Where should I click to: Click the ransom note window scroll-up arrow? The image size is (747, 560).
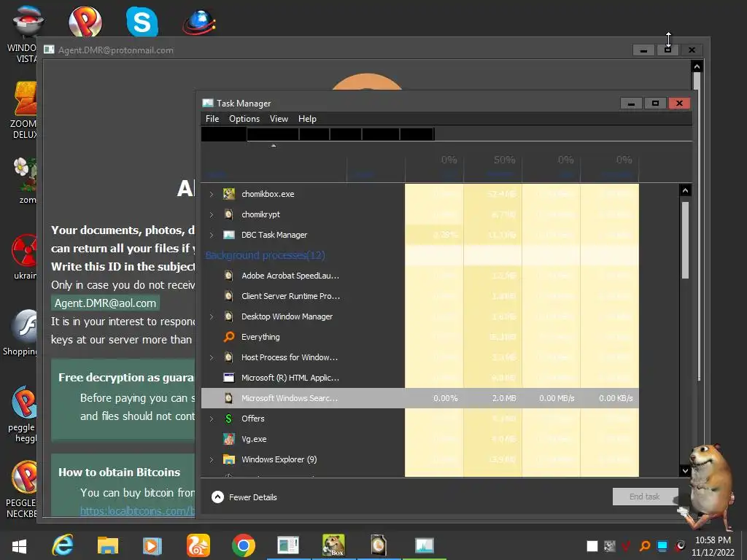(x=697, y=66)
